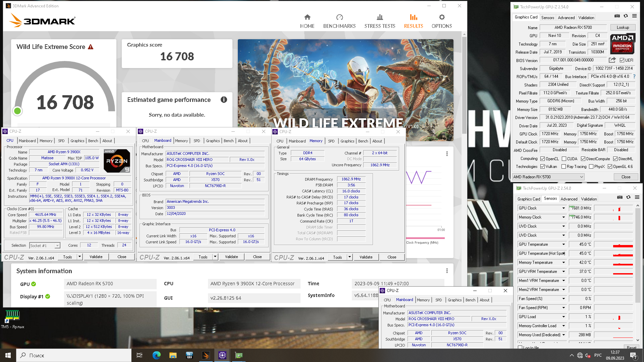Open File Explorer from the taskbar

click(x=173, y=355)
